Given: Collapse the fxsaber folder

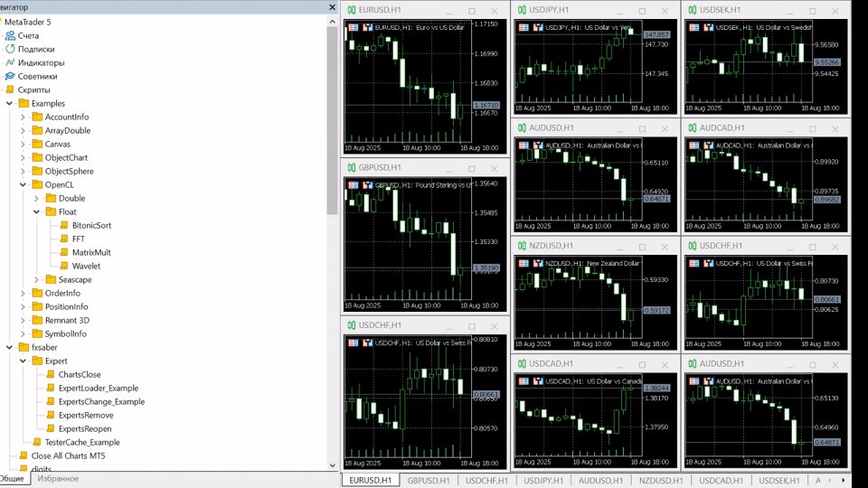Looking at the screenshot, I should click(9, 347).
